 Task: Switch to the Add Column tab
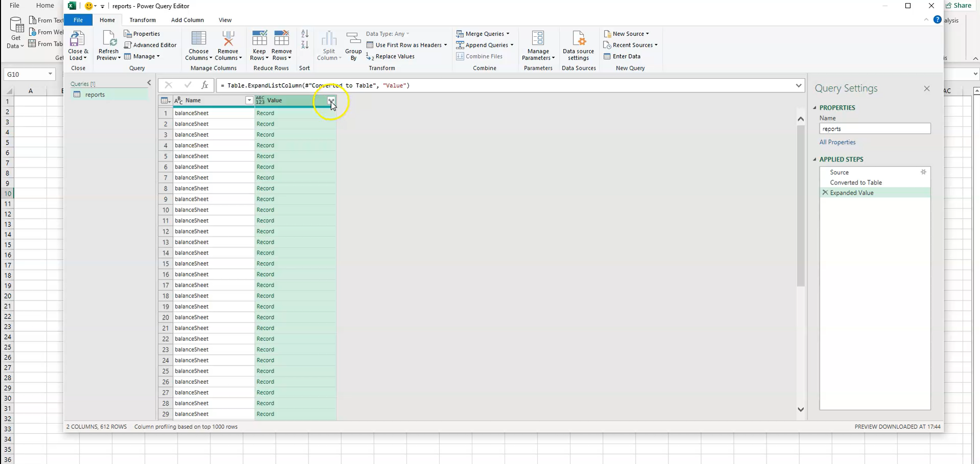tap(187, 20)
